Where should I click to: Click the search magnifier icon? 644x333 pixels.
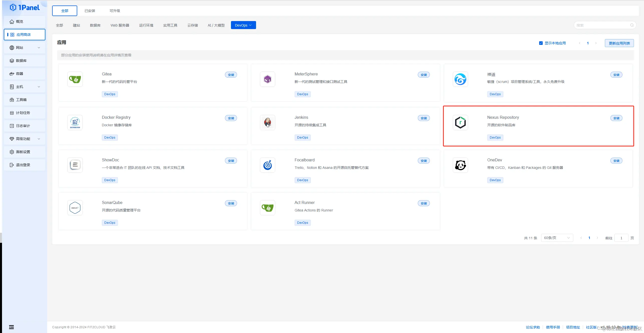(x=632, y=25)
